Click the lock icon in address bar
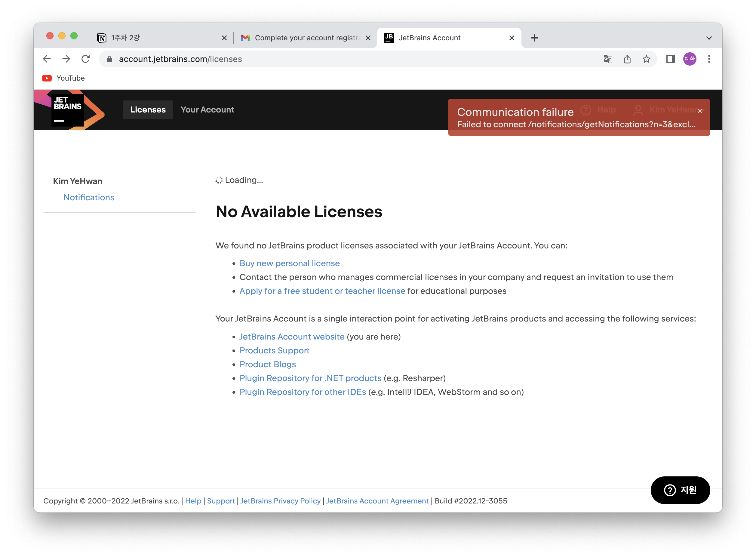 [x=109, y=59]
